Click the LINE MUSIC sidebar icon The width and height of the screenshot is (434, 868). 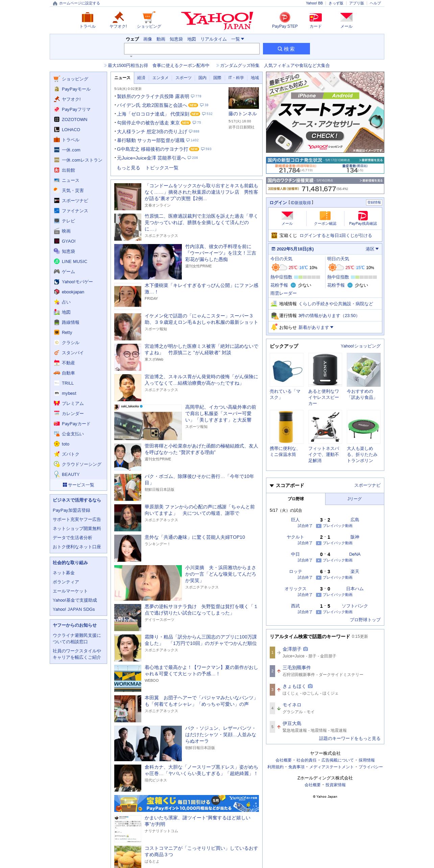pyautogui.click(x=57, y=261)
